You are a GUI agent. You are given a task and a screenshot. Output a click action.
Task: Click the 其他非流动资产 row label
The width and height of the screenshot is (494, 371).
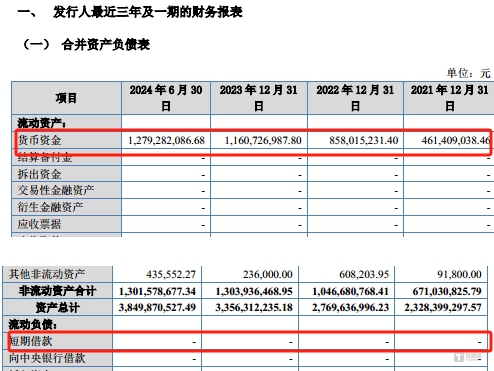click(x=47, y=274)
